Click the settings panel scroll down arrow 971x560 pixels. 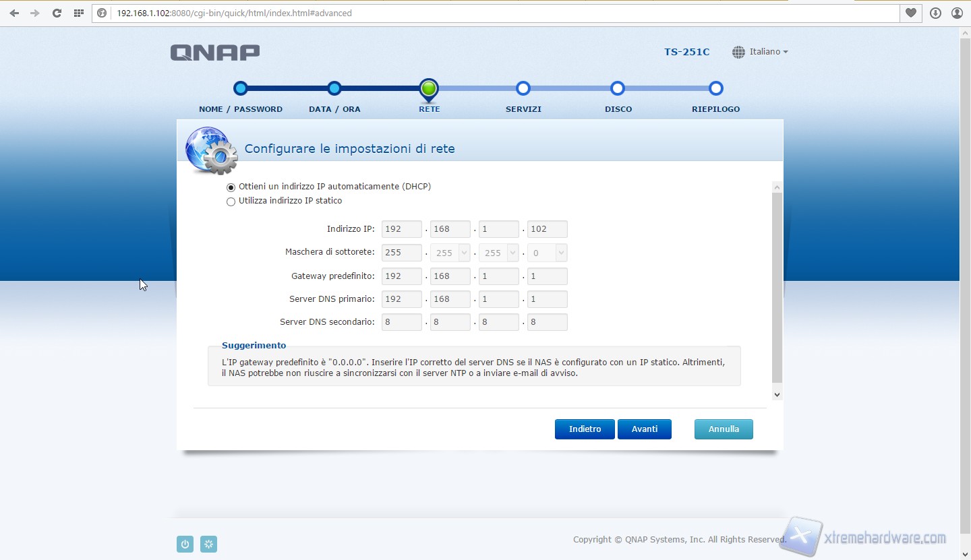pos(777,395)
